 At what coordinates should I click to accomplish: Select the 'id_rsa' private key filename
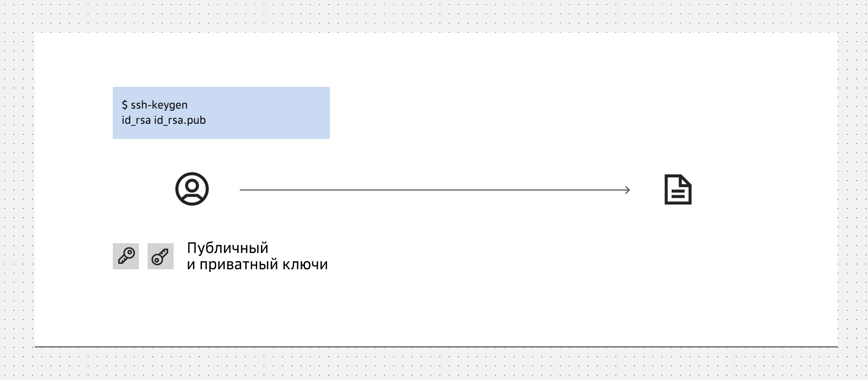click(136, 121)
